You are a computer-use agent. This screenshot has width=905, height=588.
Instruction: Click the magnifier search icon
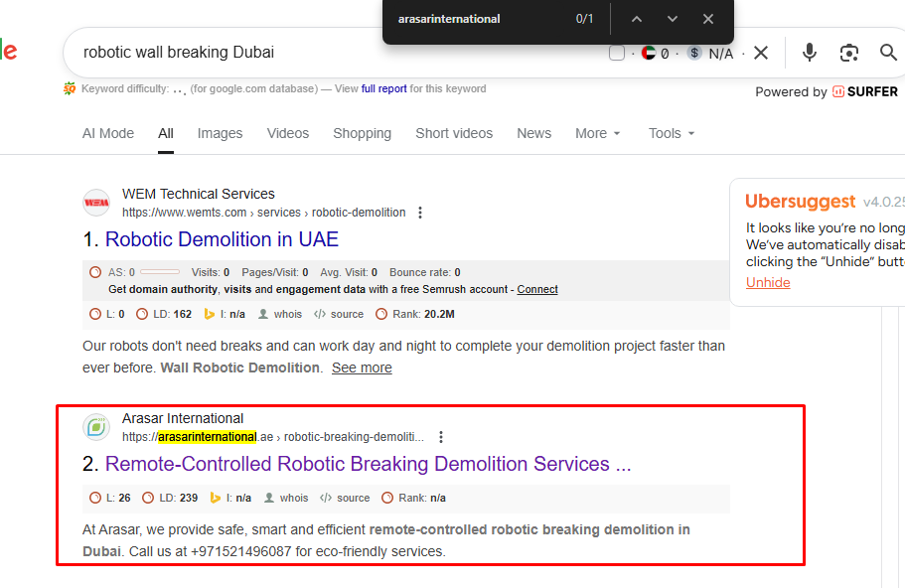888,53
